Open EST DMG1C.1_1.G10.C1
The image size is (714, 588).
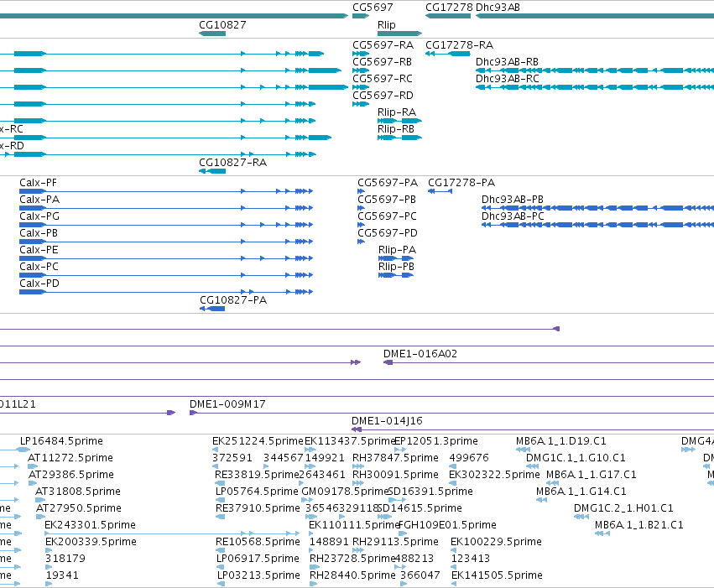[576, 458]
